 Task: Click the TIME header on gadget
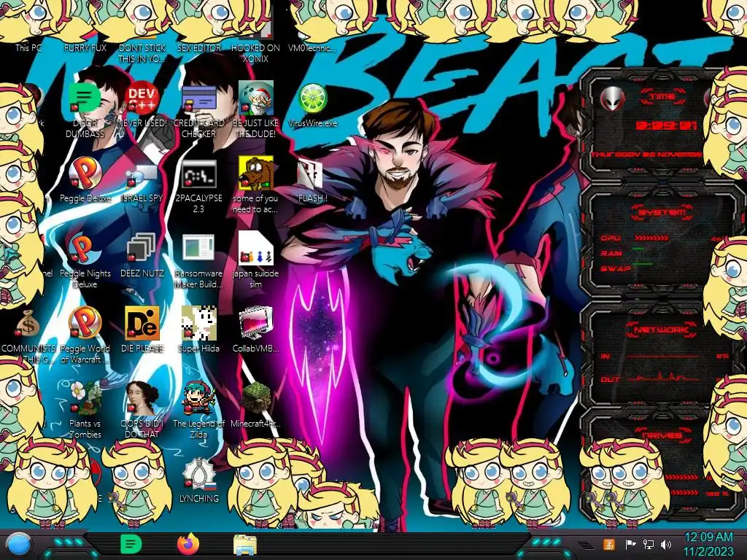662,97
